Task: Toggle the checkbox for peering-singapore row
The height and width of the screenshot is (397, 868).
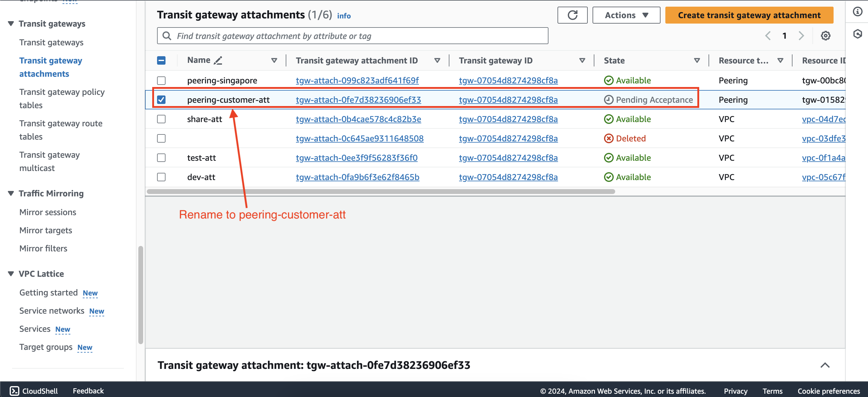Action: pos(162,80)
